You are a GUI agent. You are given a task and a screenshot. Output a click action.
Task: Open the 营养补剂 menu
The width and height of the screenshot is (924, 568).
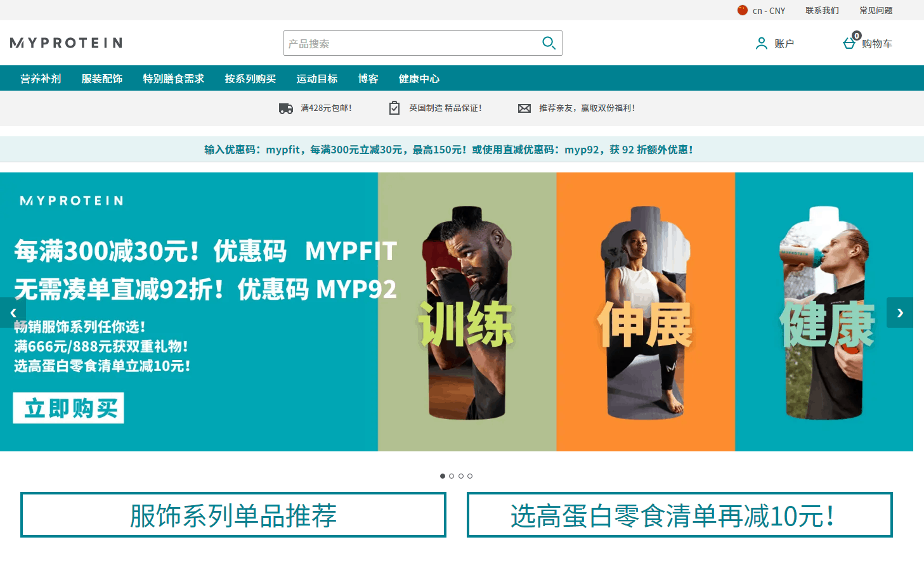pyautogui.click(x=41, y=79)
